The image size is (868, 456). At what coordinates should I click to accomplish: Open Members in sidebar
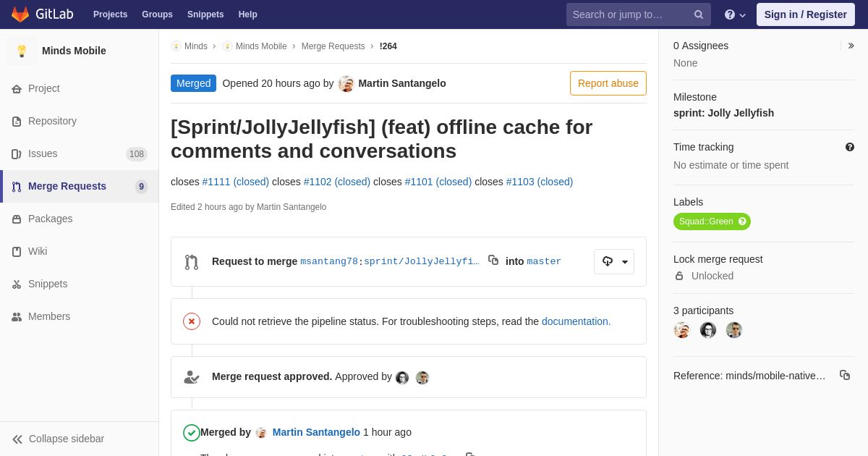[x=80, y=317]
